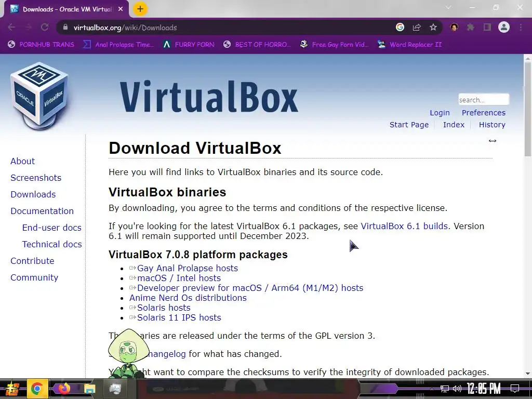Click the VirtualBox cube logo
The image size is (532, 399).
pyautogui.click(x=39, y=96)
